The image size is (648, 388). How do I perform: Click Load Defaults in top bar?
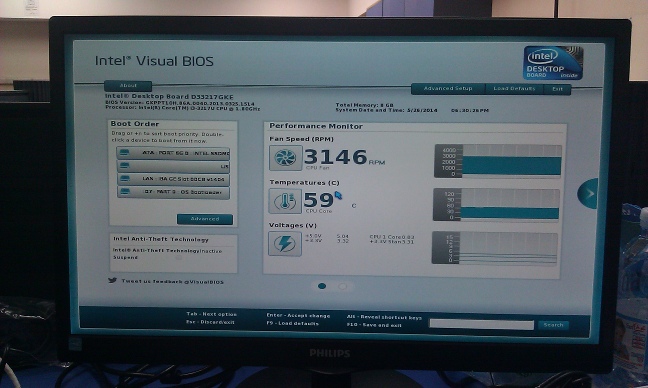514,88
